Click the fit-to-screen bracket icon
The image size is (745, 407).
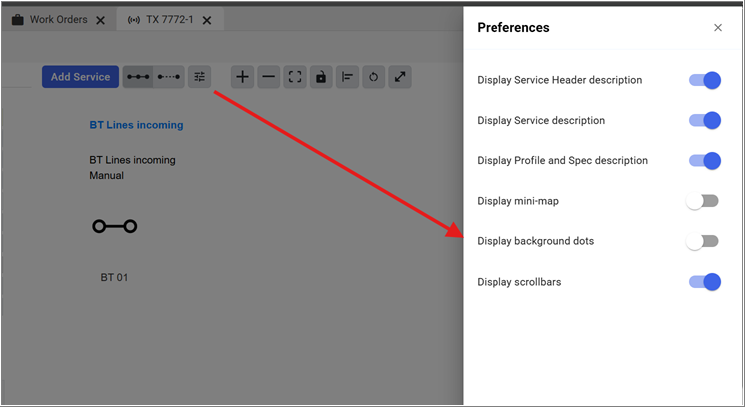click(x=295, y=77)
